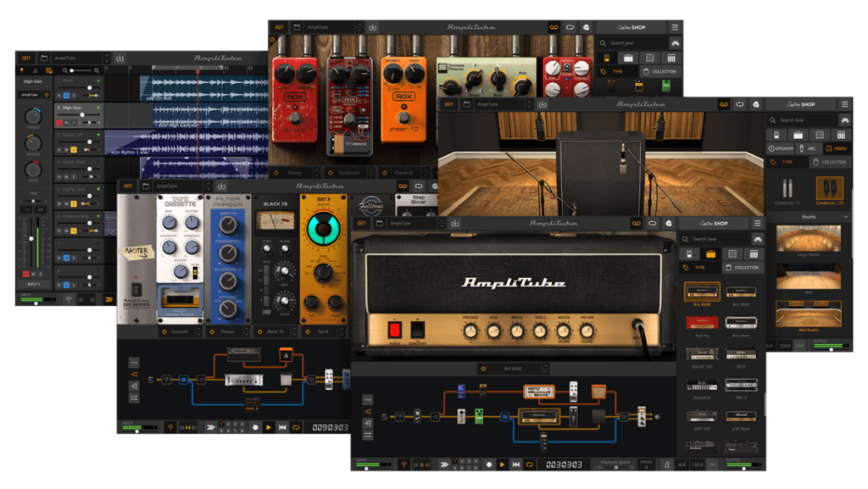Click the metronome icon in amp window footer
The image size is (868, 489).
pos(666,464)
